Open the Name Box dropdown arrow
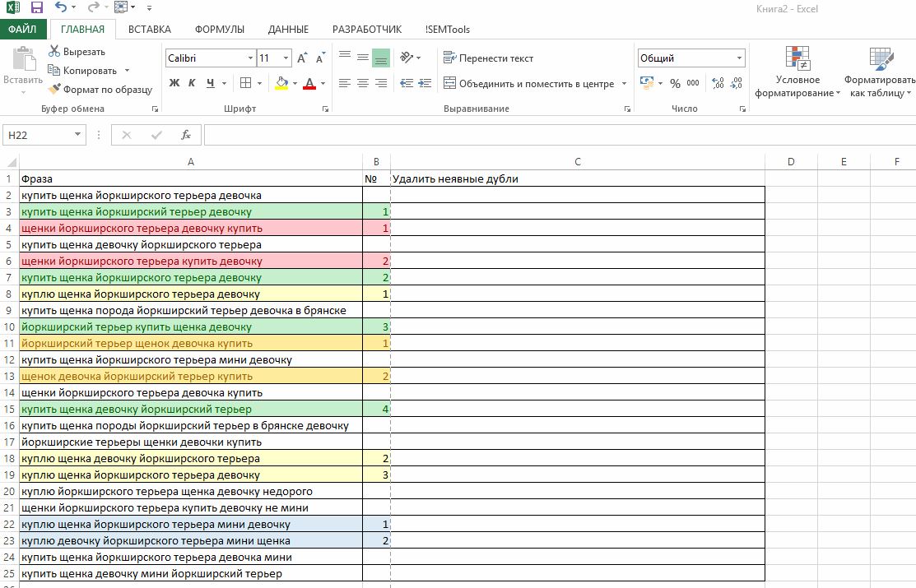The height and width of the screenshot is (588, 916). 77,134
